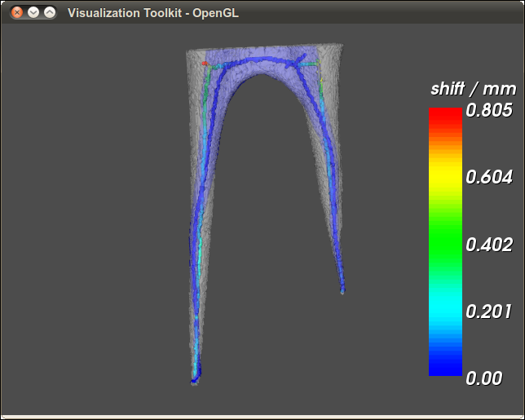Screen dimensions: 525x420
Task: Minimize the Visualization Toolkit window
Action: click(33, 13)
